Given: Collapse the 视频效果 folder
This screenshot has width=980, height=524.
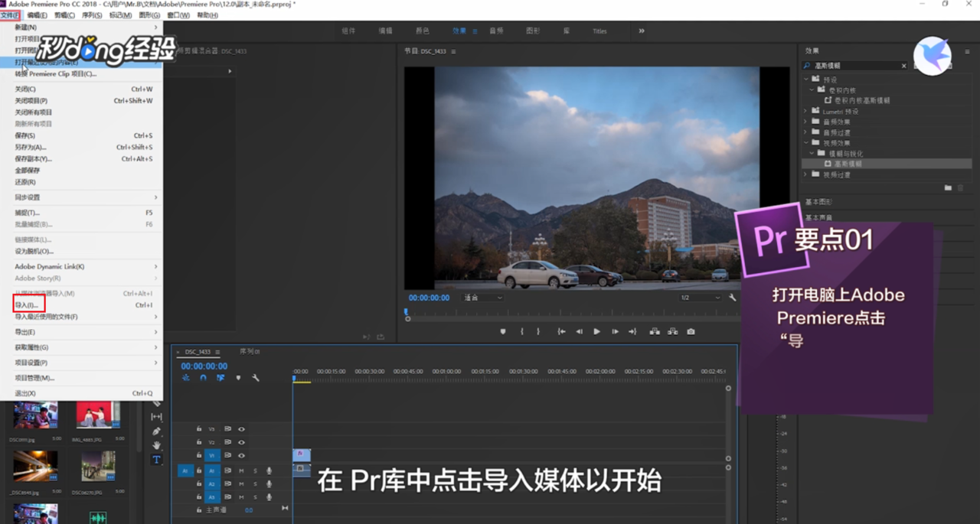Looking at the screenshot, I should coord(806,143).
